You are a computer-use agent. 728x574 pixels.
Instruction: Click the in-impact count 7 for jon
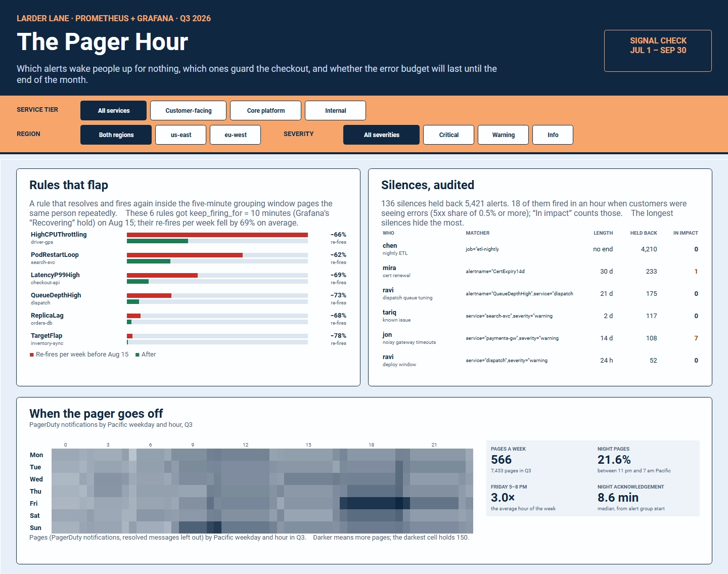(696, 338)
